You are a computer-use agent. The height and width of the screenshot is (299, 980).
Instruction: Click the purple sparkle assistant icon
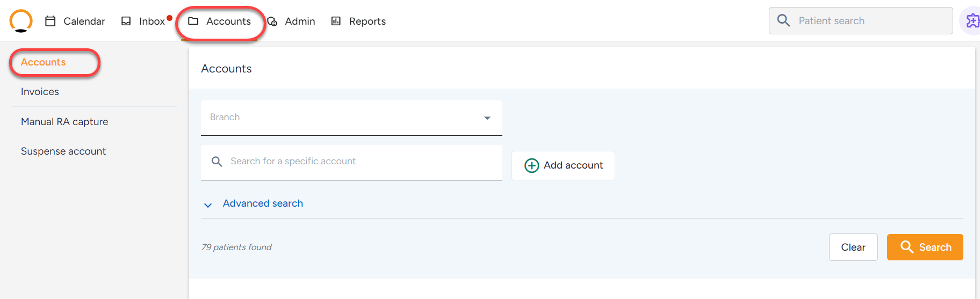coord(972,21)
